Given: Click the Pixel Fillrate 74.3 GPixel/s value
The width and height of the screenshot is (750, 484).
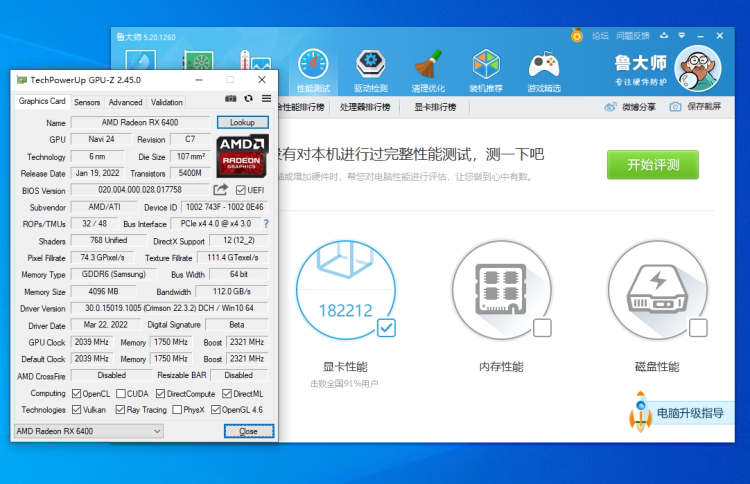Looking at the screenshot, I should click(102, 258).
